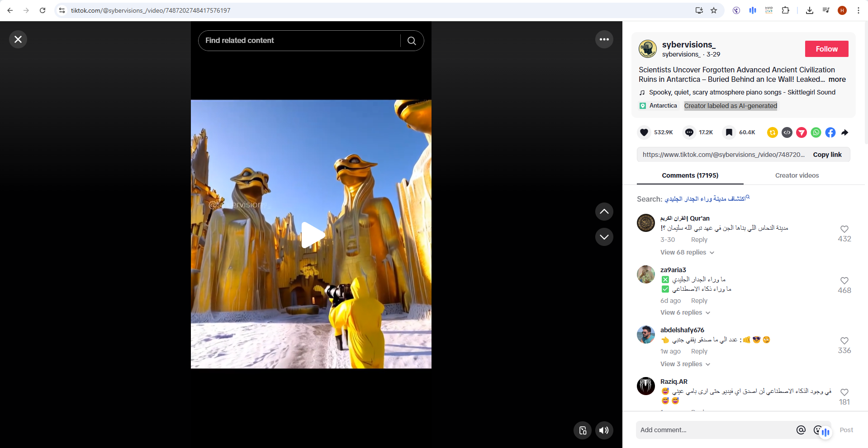Viewport: 868px width, 448px height.
Task: Click the heart like icon on video
Action: (x=644, y=132)
